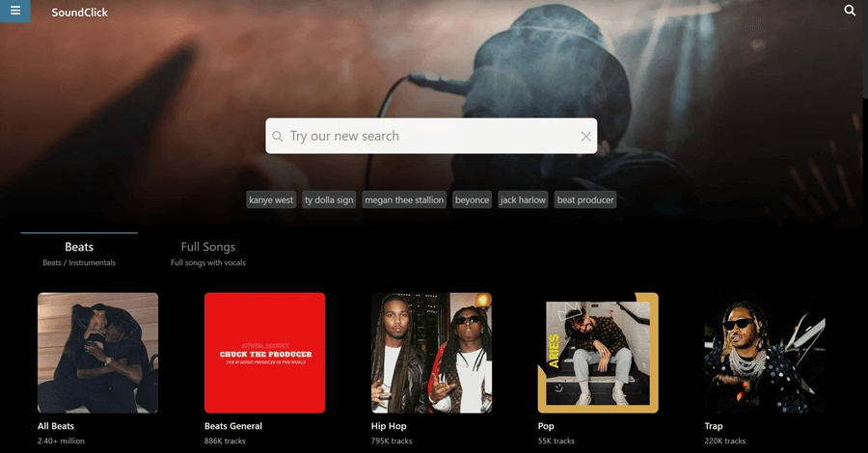Select the 'jack harlow' search tag

523,200
